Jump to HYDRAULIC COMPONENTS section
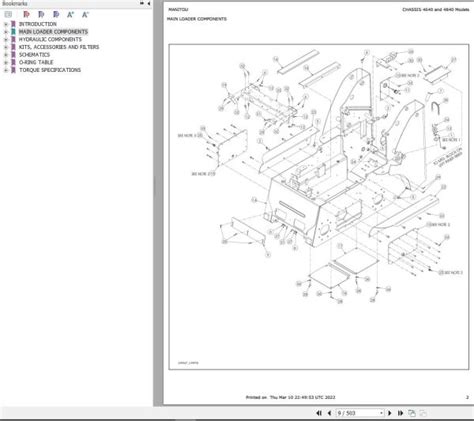 [x=50, y=39]
